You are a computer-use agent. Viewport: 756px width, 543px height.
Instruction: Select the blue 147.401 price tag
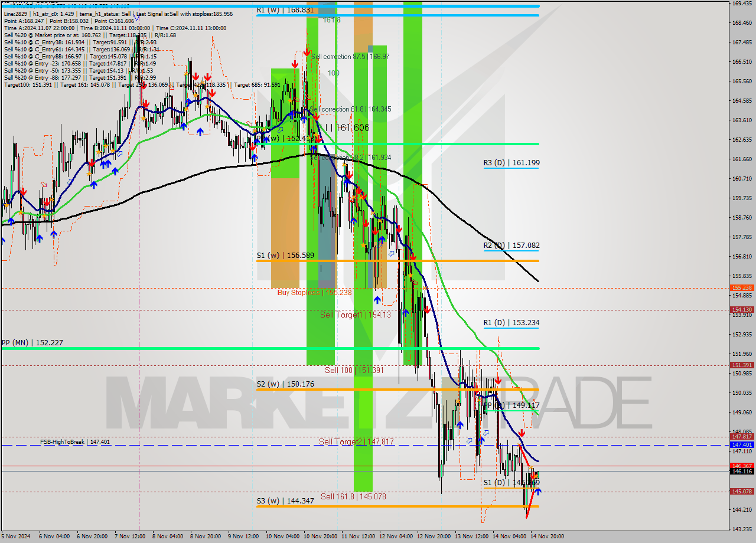click(742, 444)
